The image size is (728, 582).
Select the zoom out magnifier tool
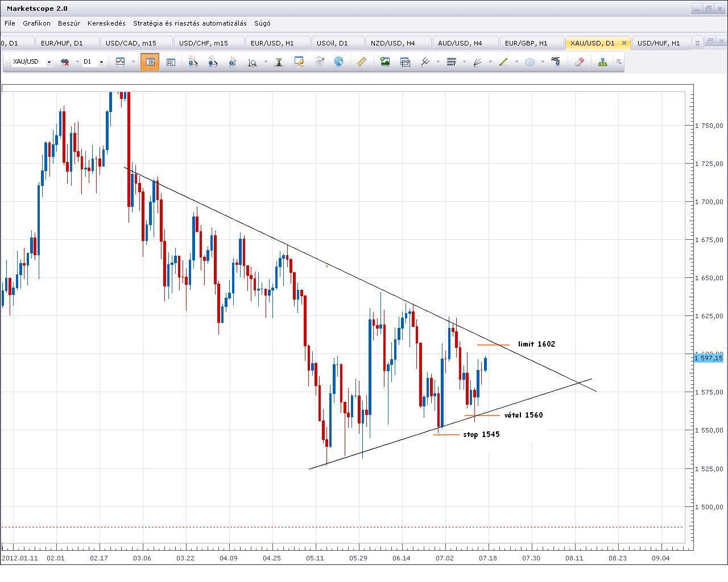213,61
